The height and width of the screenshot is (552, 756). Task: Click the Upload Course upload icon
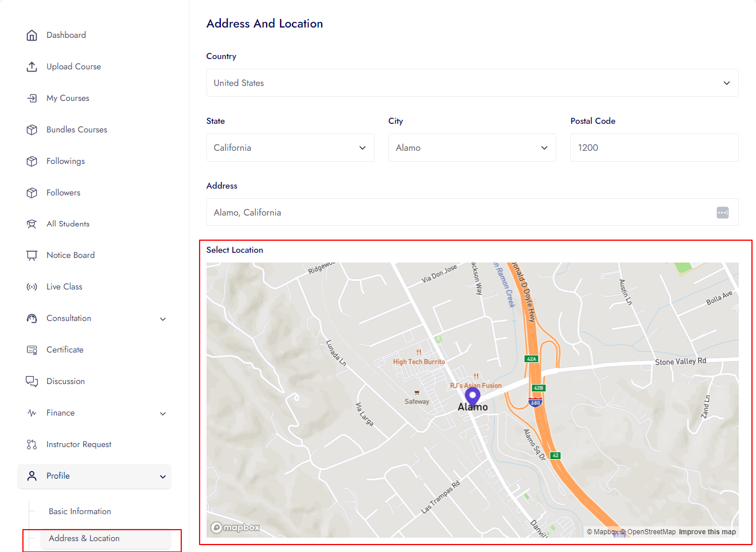32,67
